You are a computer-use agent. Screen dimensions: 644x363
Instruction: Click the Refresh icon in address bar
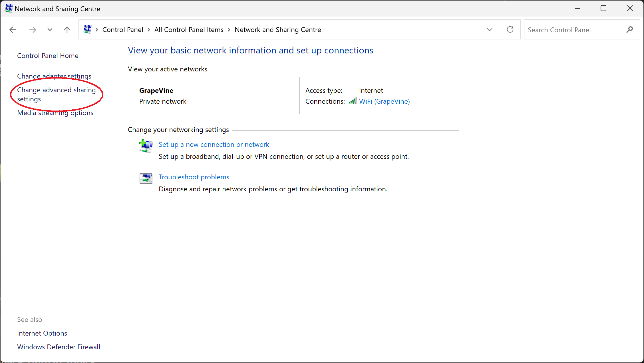tap(510, 29)
